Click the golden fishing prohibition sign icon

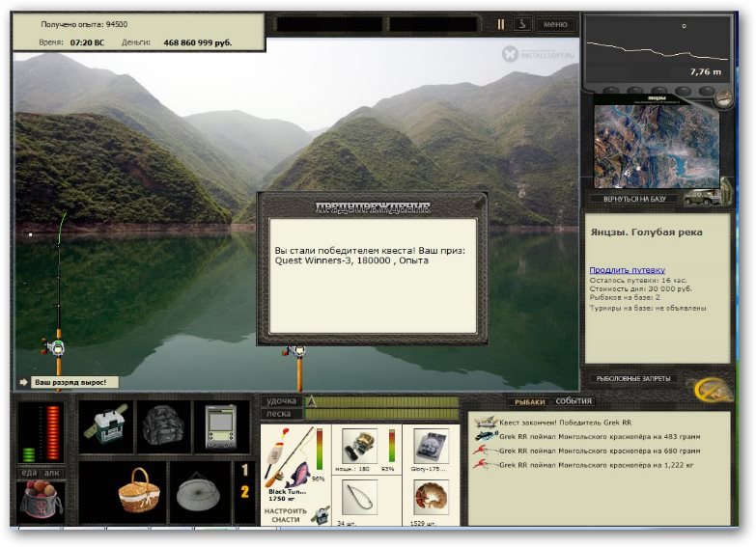coord(712,389)
